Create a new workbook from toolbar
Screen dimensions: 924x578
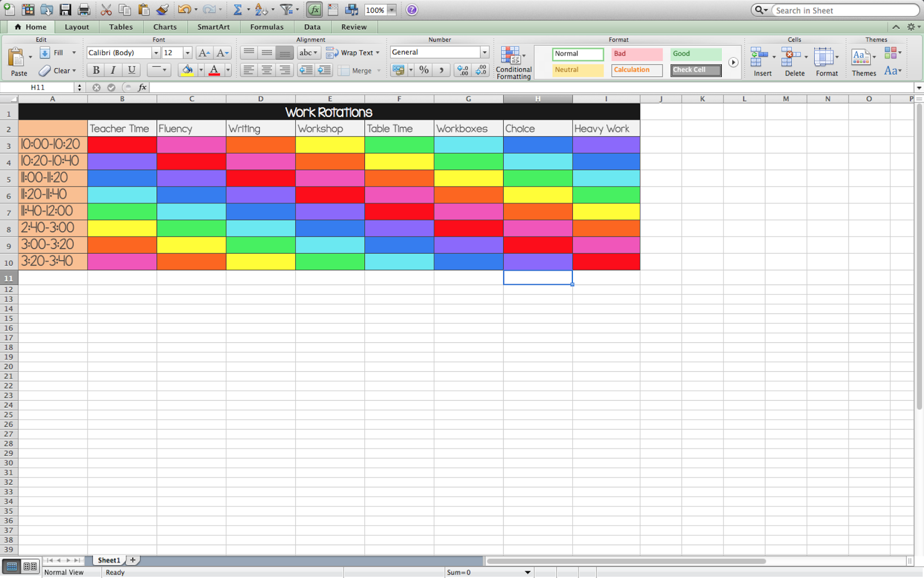pos(9,10)
